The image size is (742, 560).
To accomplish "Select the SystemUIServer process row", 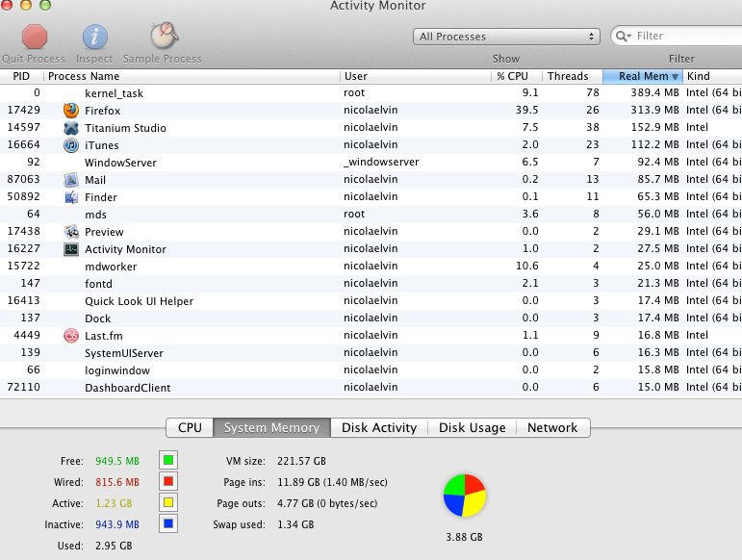I will pos(371,353).
